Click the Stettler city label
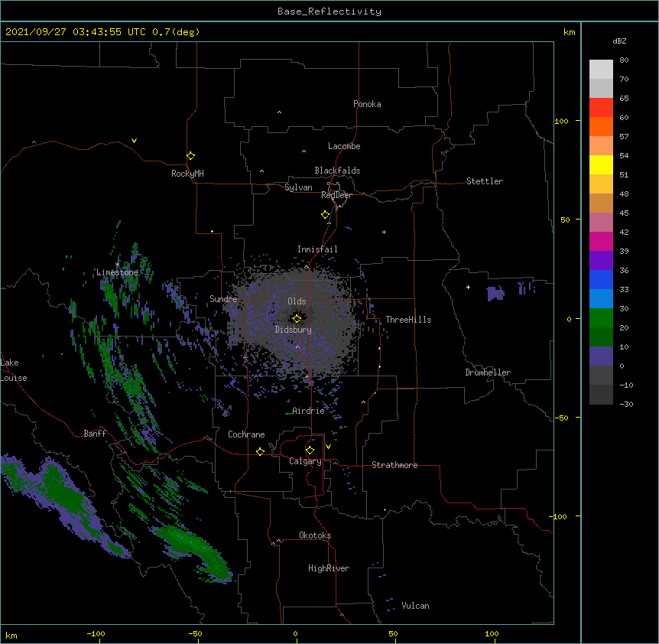The height and width of the screenshot is (644, 659). tap(485, 181)
